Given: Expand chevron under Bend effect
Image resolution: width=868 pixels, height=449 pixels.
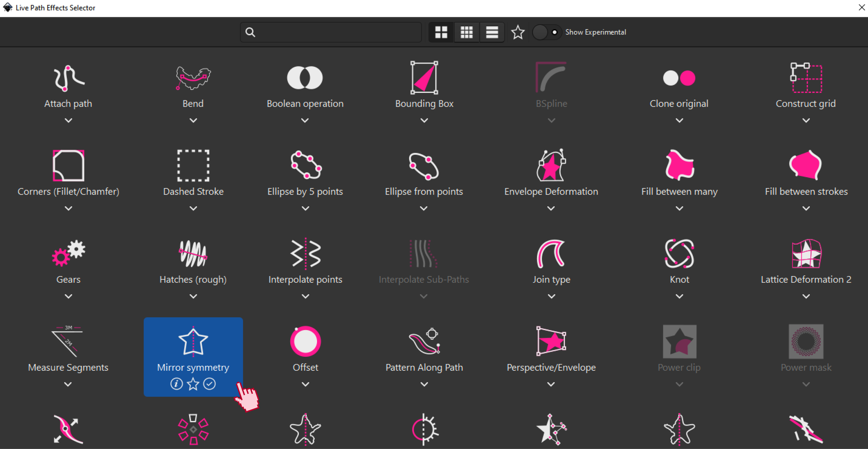Looking at the screenshot, I should tap(193, 120).
